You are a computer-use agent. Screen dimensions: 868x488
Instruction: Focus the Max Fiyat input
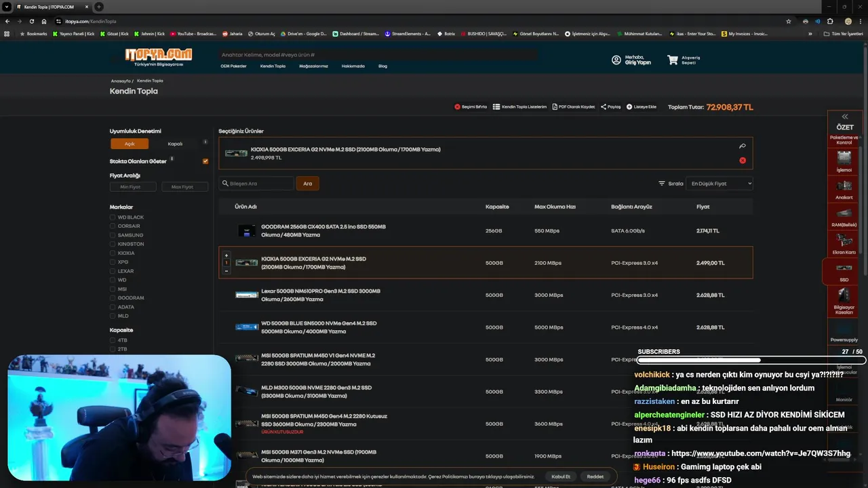(x=184, y=187)
